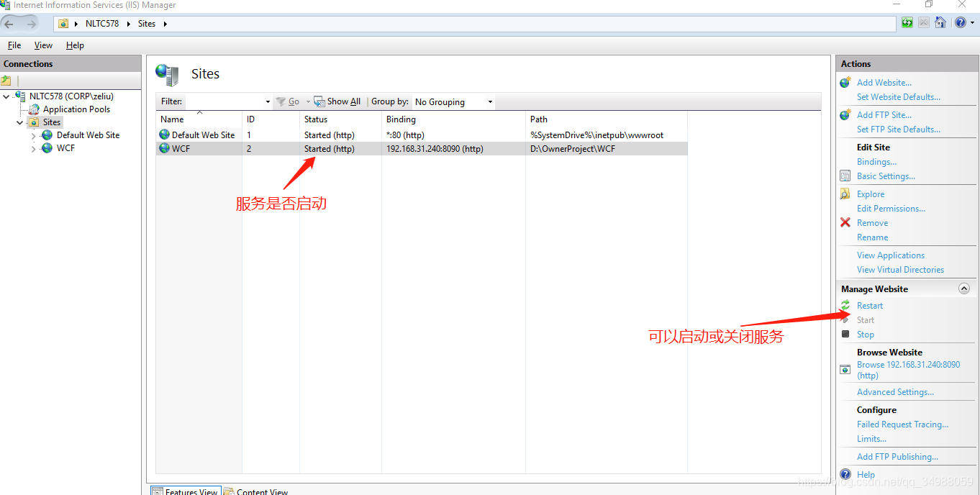Click the Help icon in Actions pane
This screenshot has height=495, width=980.
[x=845, y=474]
